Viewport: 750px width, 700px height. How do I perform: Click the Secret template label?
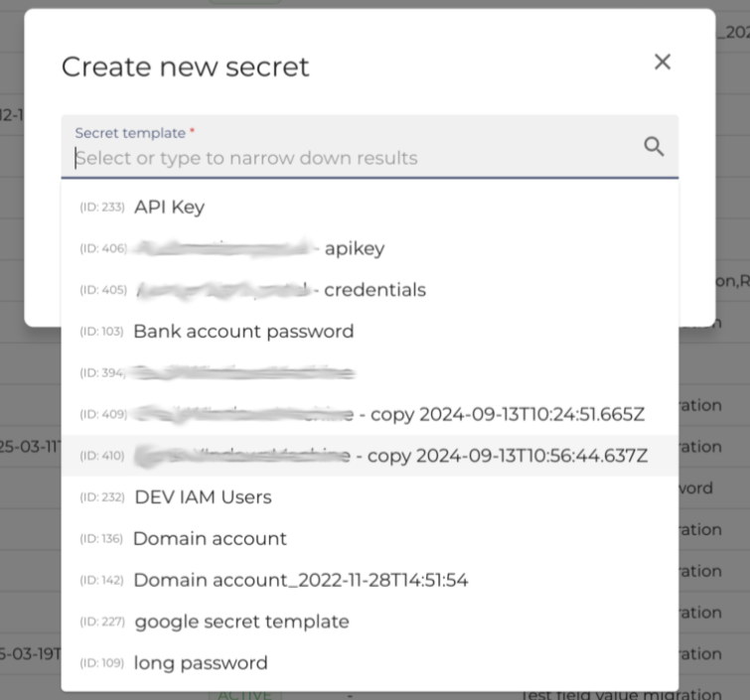[x=130, y=133]
